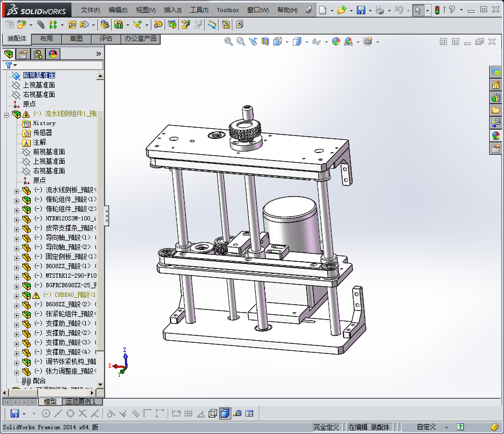Viewport: 504px width, 434px height.
Task: Select 前视基准面 at top of tree
Action: [39, 76]
